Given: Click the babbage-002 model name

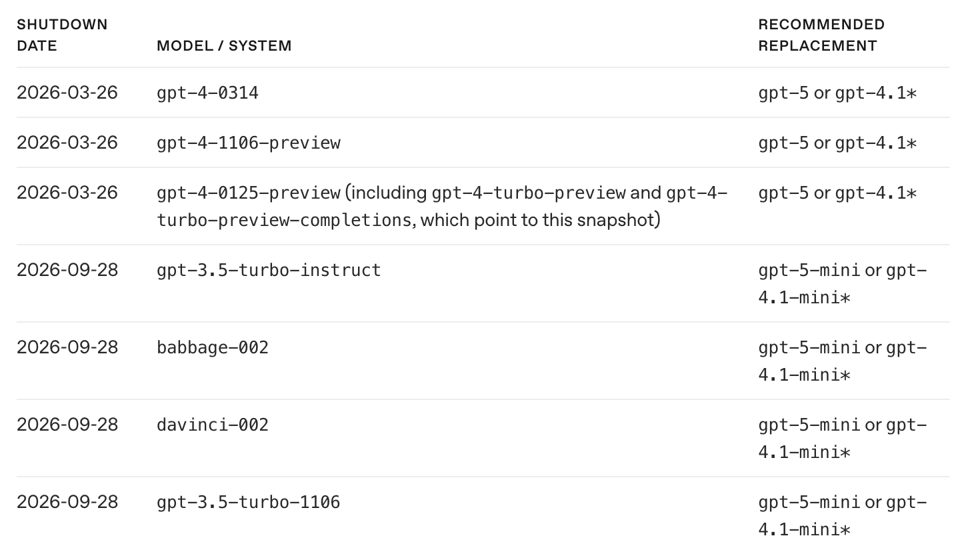Looking at the screenshot, I should (x=213, y=347).
